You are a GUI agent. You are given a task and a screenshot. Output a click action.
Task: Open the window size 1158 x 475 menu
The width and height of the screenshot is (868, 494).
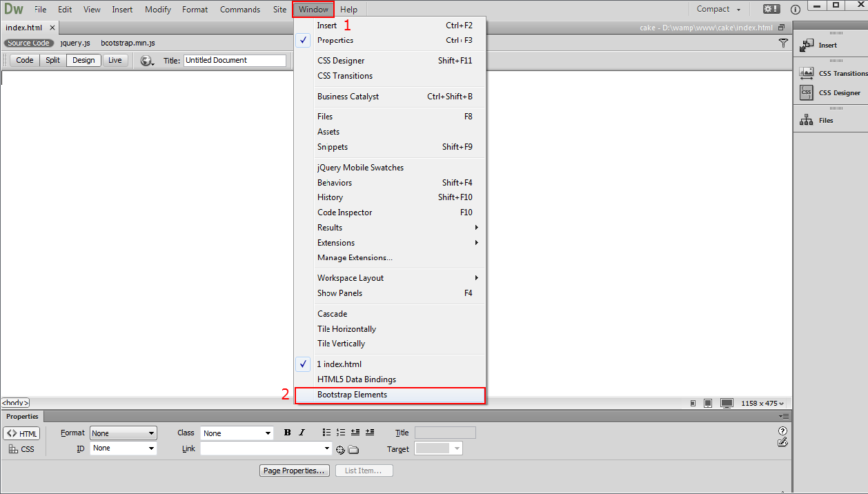pyautogui.click(x=762, y=403)
